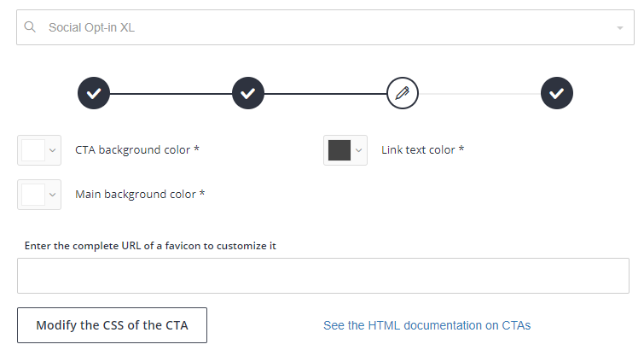
Task: Jump to the last checkmark step circle
Action: [557, 93]
